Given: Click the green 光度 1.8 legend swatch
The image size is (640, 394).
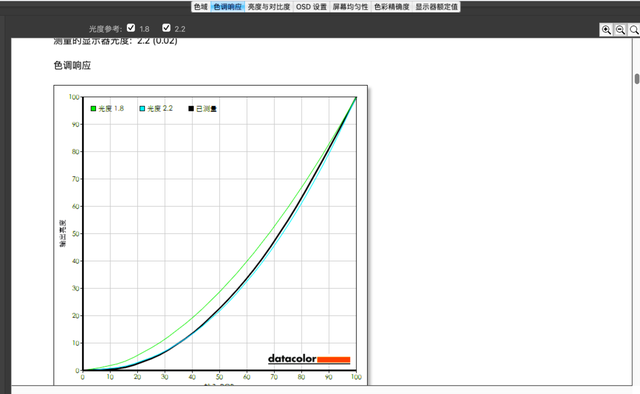Looking at the screenshot, I should 93,109.
